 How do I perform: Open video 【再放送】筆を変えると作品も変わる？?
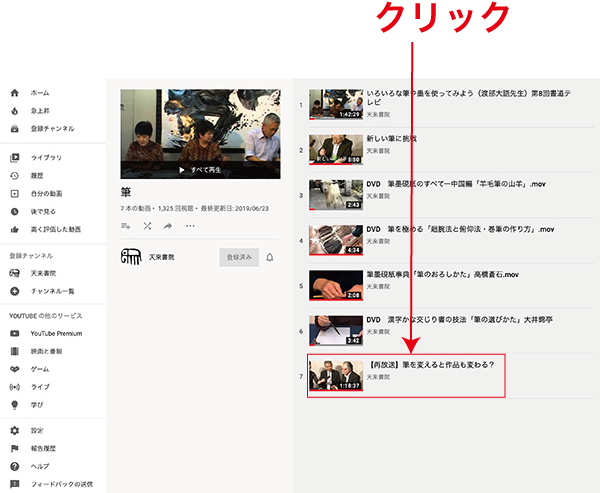(x=431, y=365)
